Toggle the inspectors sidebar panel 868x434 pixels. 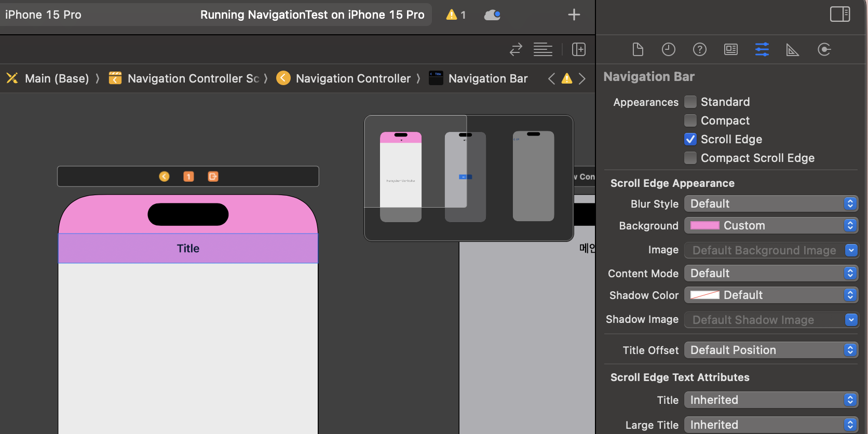point(840,14)
